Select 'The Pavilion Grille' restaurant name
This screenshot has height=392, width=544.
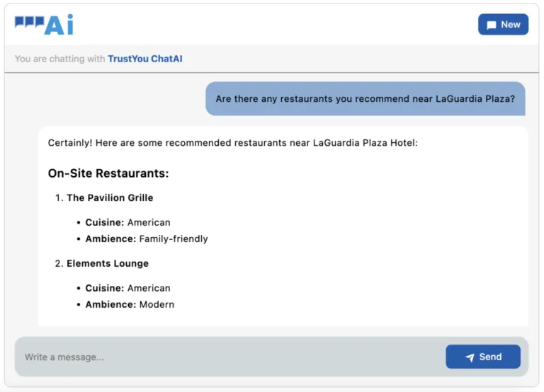pos(110,197)
